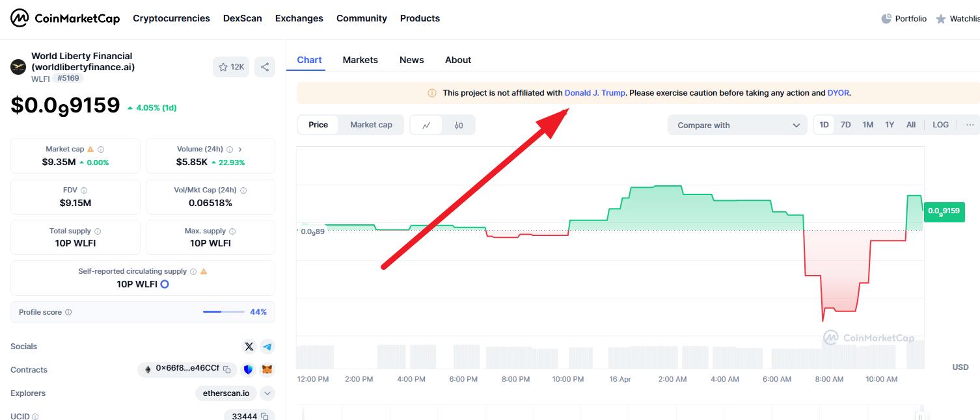
Task: Click the World Liberty Financial coin logo
Action: [x=18, y=67]
